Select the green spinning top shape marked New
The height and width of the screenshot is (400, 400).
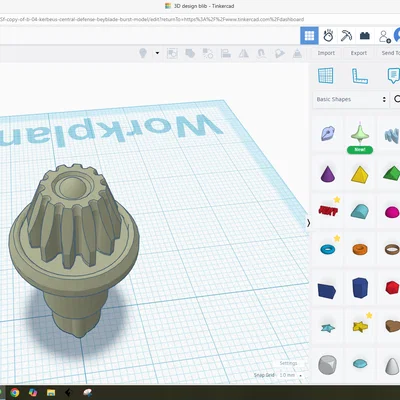tap(360, 135)
